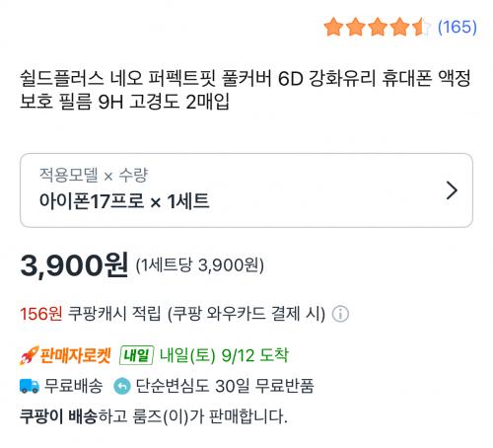Click the green 내일 delivery badge
The image size is (493, 448).
click(136, 355)
